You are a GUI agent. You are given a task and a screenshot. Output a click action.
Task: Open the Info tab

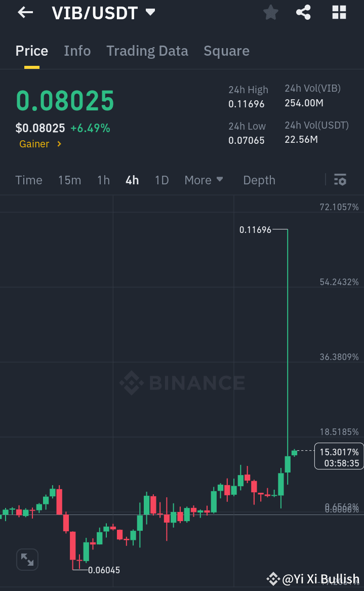pyautogui.click(x=77, y=51)
